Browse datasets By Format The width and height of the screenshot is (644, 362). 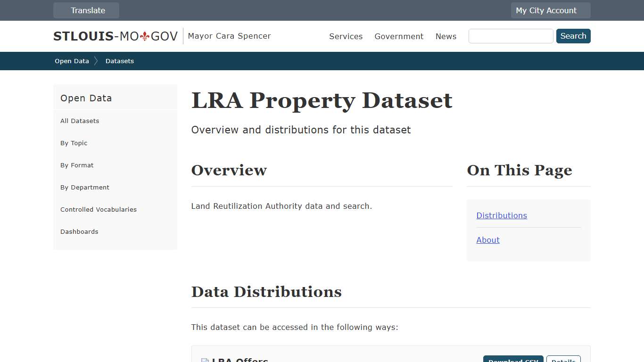[x=77, y=165]
